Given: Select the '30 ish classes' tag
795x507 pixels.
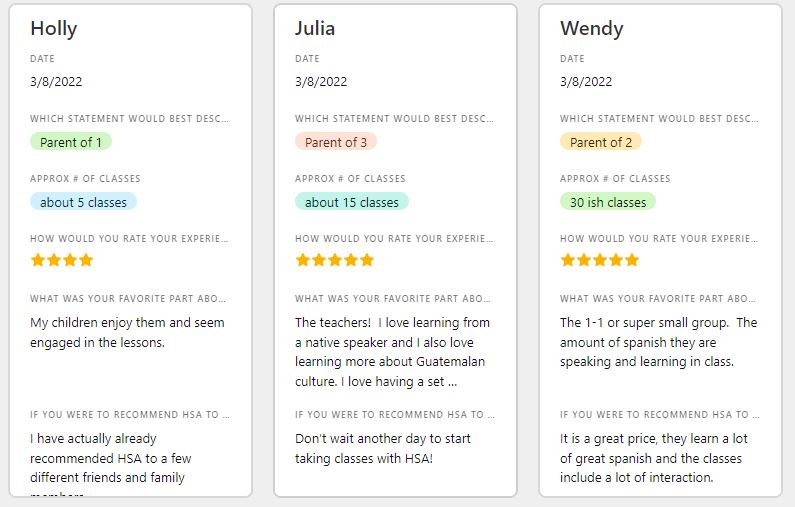Looking at the screenshot, I should (x=608, y=202).
